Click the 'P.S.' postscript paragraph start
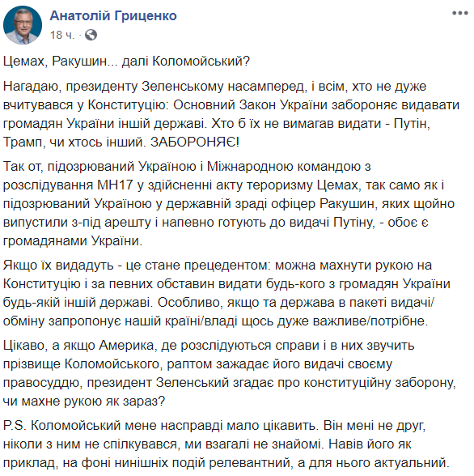The image size is (474, 476). coord(15,426)
